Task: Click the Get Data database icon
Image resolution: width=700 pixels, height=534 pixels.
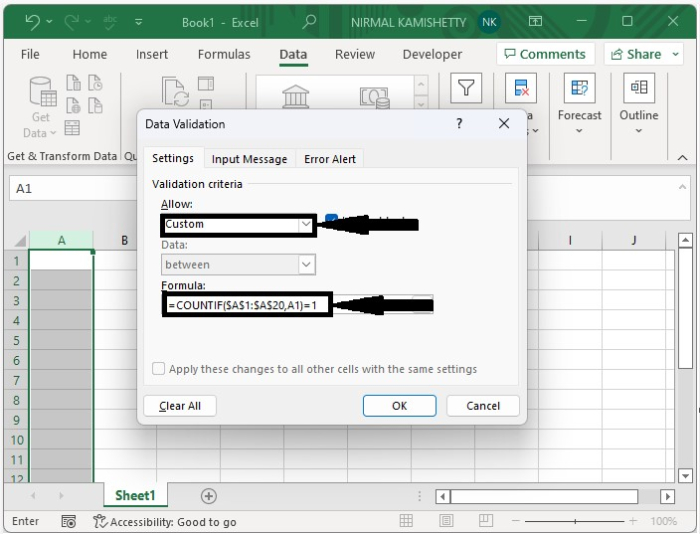Action: tap(42, 92)
